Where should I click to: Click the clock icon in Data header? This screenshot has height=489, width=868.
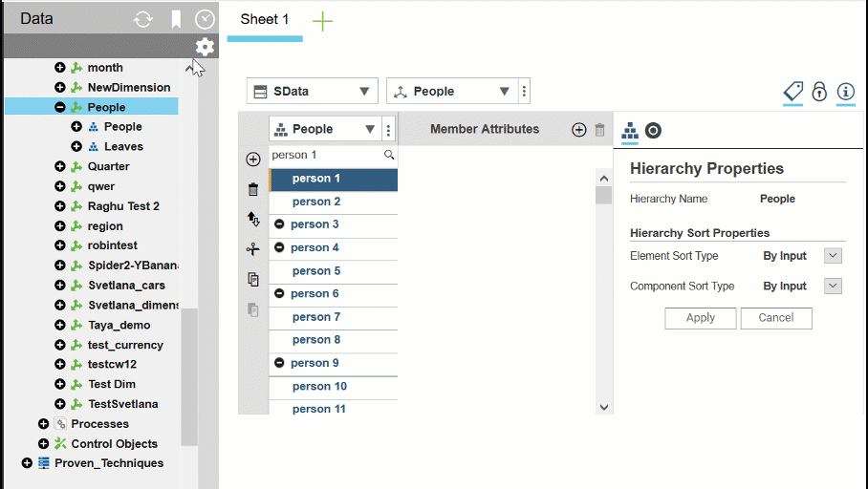[x=205, y=19]
